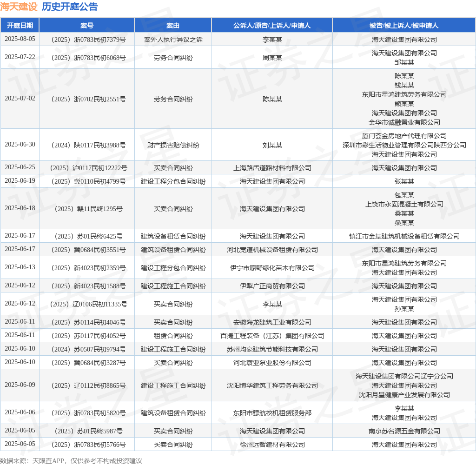
Task: Select the date cell "2025-08-05"
Action: (x=20, y=39)
